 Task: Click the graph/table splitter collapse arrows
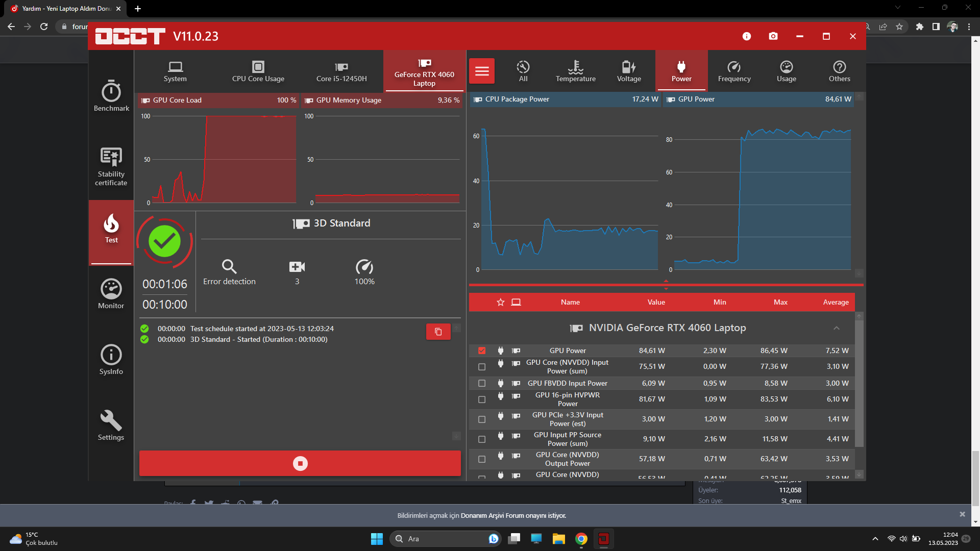[666, 285]
